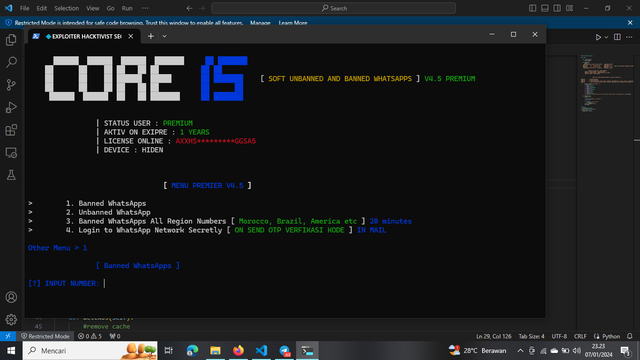Open Microsoft Edge from taskbar

pos(192,351)
